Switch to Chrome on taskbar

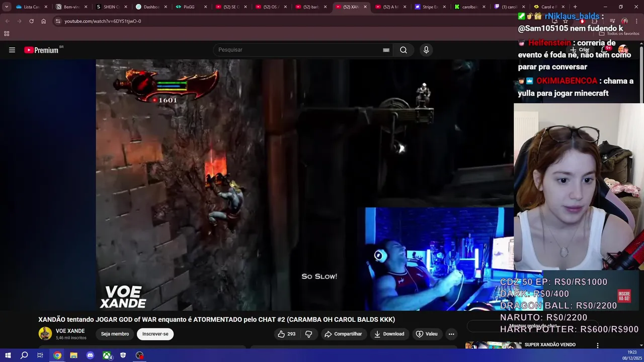(57, 355)
